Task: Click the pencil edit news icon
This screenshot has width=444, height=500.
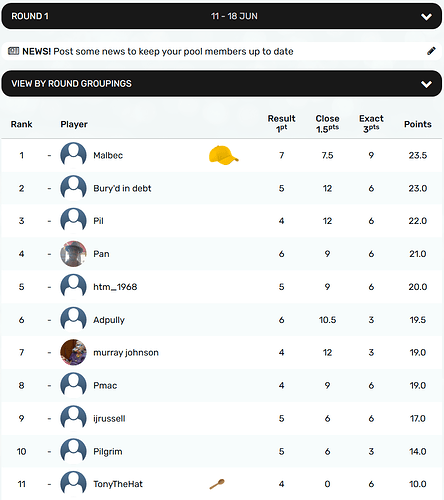Action: [431, 51]
